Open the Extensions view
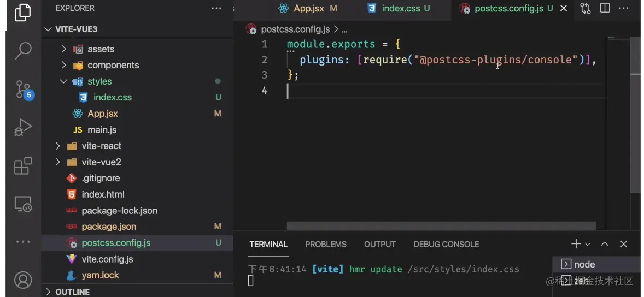 tap(23, 165)
